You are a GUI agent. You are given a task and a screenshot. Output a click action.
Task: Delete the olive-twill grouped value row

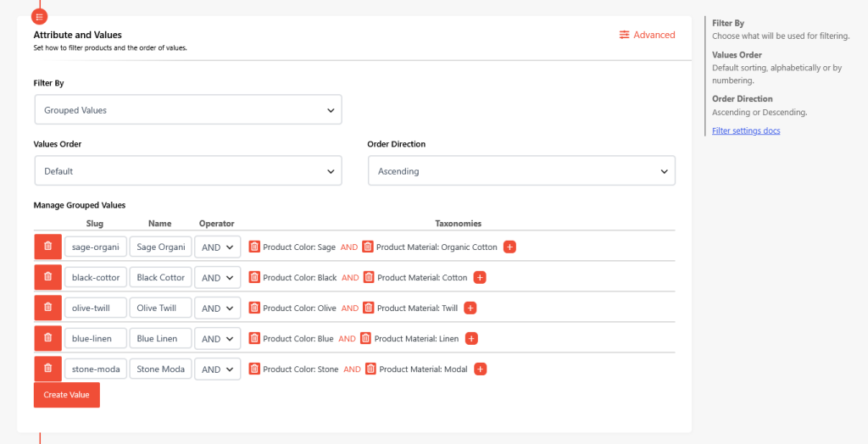pos(47,308)
